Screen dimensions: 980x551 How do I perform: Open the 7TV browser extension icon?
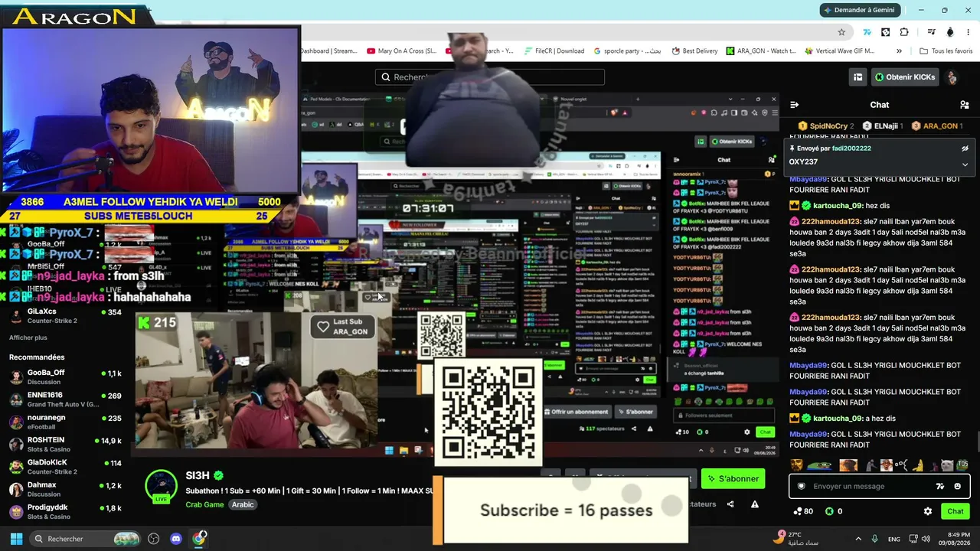click(x=867, y=32)
